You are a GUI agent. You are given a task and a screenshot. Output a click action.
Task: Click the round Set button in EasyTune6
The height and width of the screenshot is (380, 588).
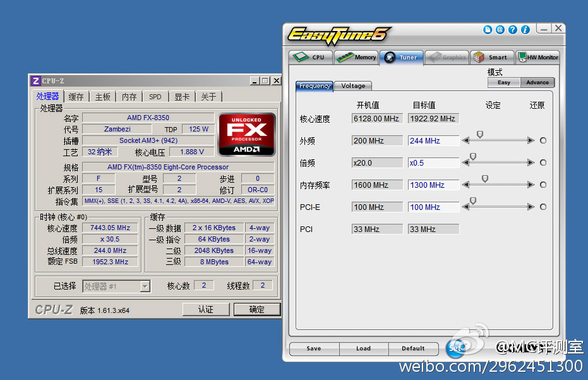[x=455, y=348]
